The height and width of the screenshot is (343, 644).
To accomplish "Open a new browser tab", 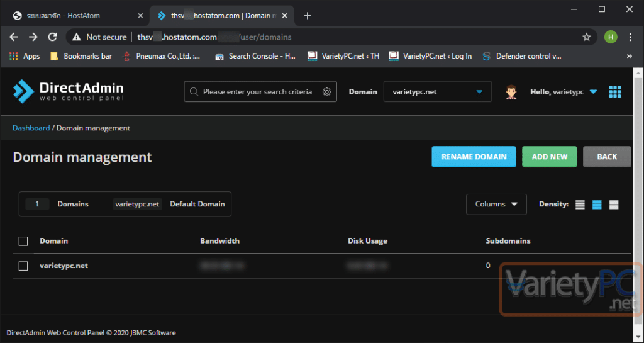I will click(x=307, y=16).
